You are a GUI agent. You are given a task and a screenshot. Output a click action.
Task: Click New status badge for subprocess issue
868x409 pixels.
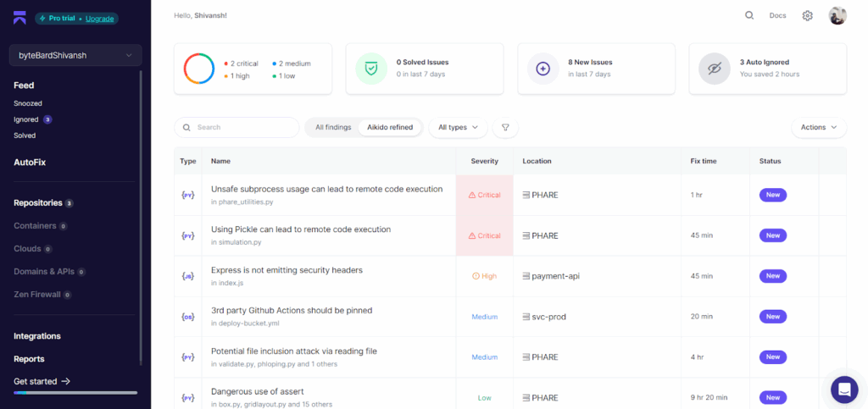point(773,195)
